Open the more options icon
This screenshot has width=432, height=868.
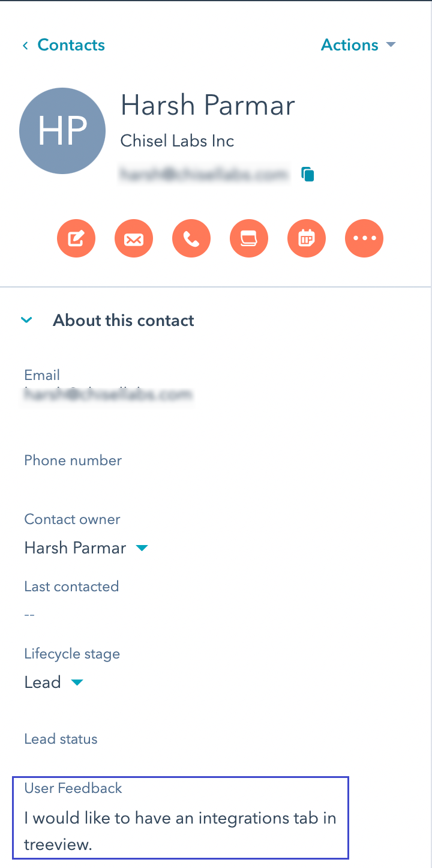(364, 238)
